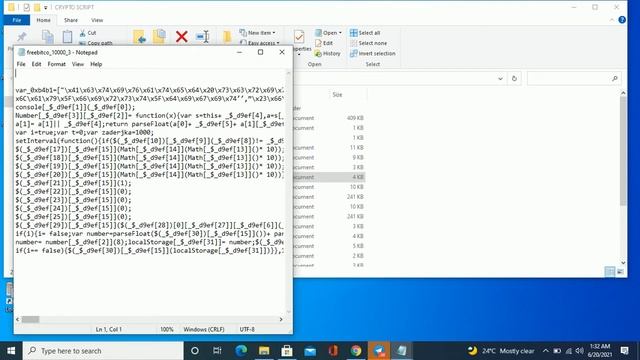The height and width of the screenshot is (360, 640).
Task: Collapse the Explorer ribbon with the chevron
Action: [611, 20]
